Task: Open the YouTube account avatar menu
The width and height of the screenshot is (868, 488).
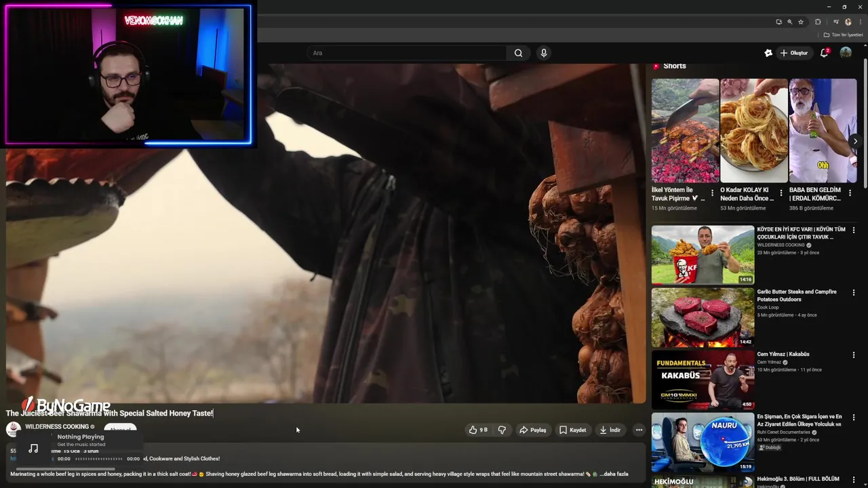Action: [846, 53]
